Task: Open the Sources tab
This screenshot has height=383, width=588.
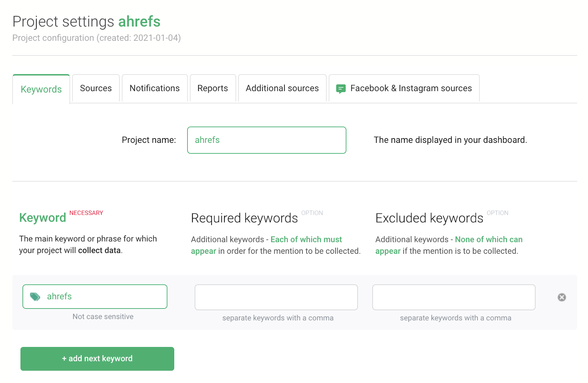Action: tap(96, 88)
